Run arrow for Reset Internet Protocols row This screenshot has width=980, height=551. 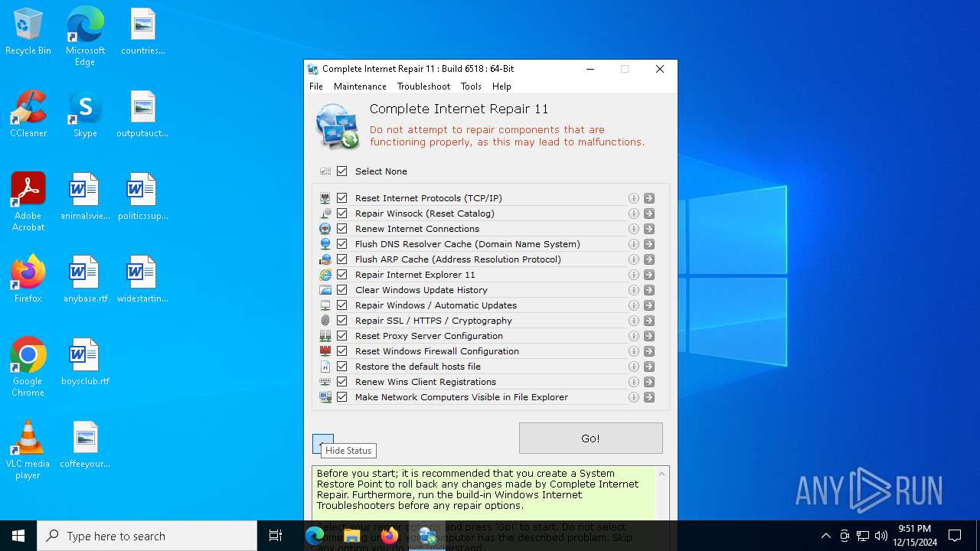pos(649,198)
